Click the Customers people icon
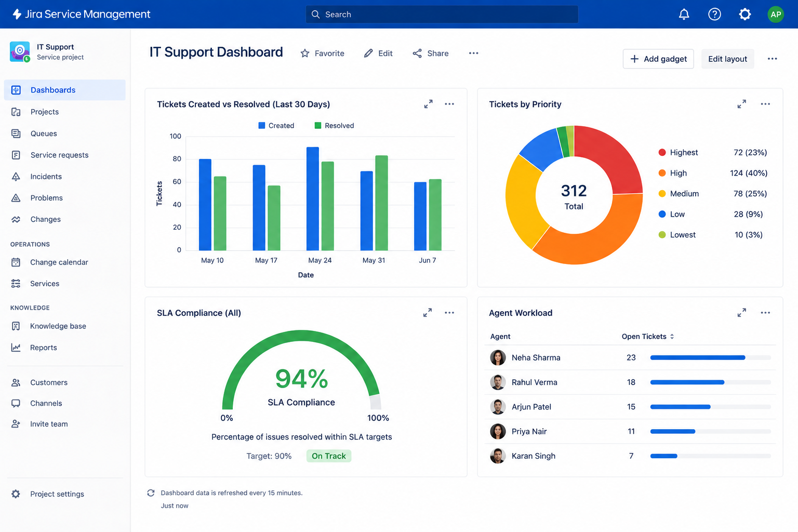 [x=16, y=382]
